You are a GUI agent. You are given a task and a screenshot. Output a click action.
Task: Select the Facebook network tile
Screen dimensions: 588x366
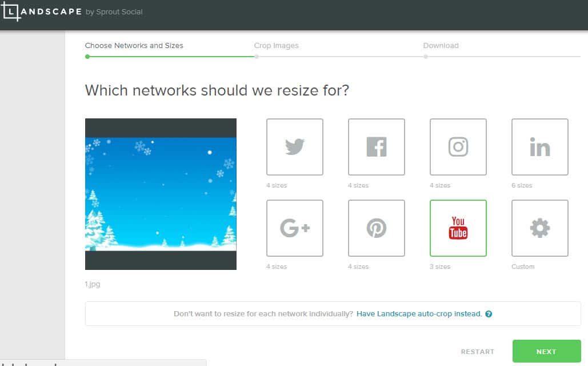377,147
